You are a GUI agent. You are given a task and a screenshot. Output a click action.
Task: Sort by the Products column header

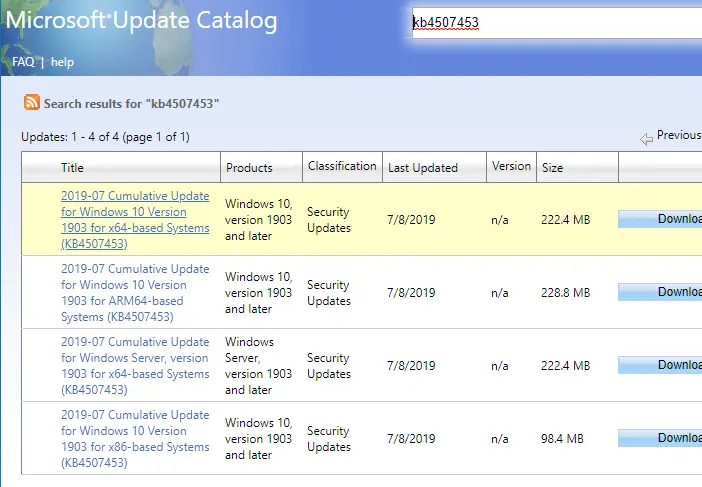click(x=249, y=167)
